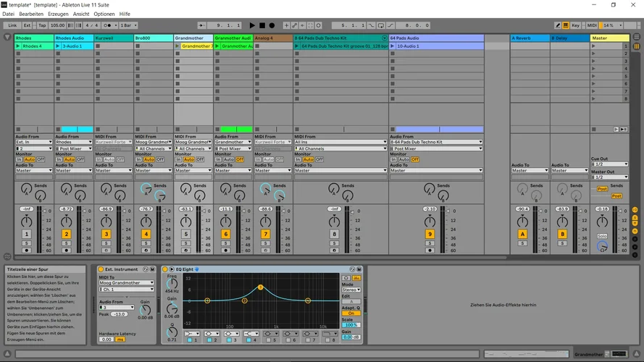
Task: Open Master Out 1/2 dropdown
Action: point(609,177)
